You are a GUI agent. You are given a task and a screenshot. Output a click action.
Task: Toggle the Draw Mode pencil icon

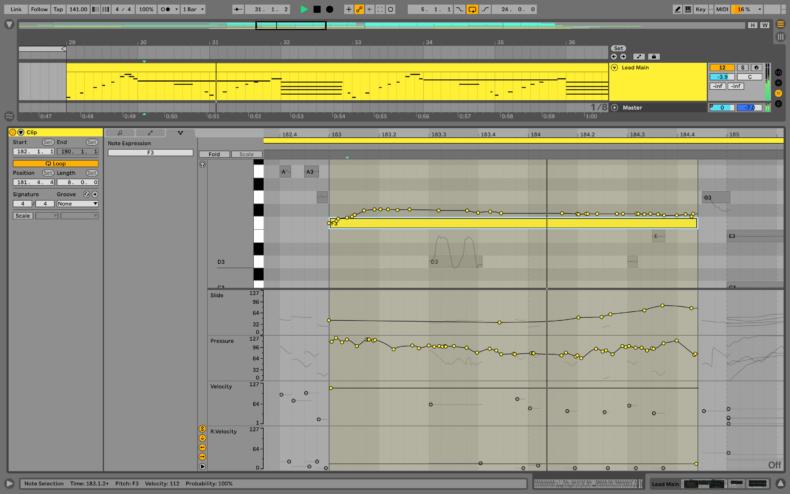678,9
